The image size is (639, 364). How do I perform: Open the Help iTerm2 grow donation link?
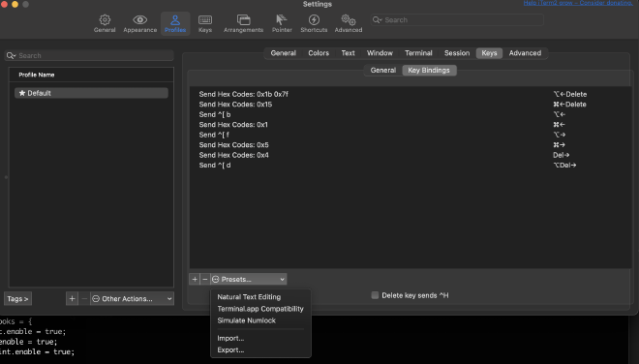[x=578, y=3]
